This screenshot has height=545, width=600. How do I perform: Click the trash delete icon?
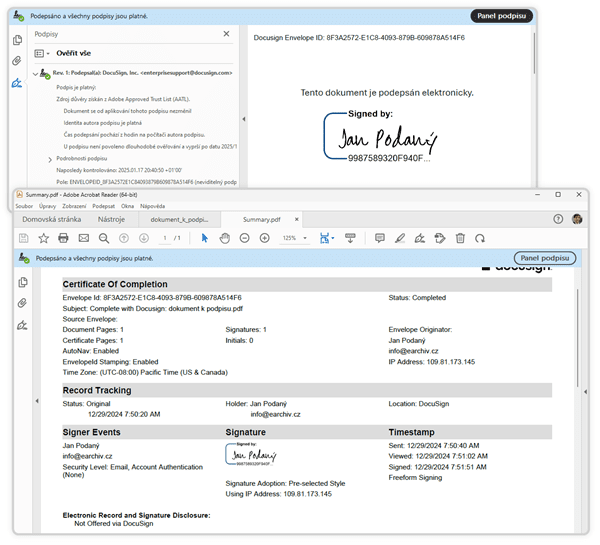(460, 238)
